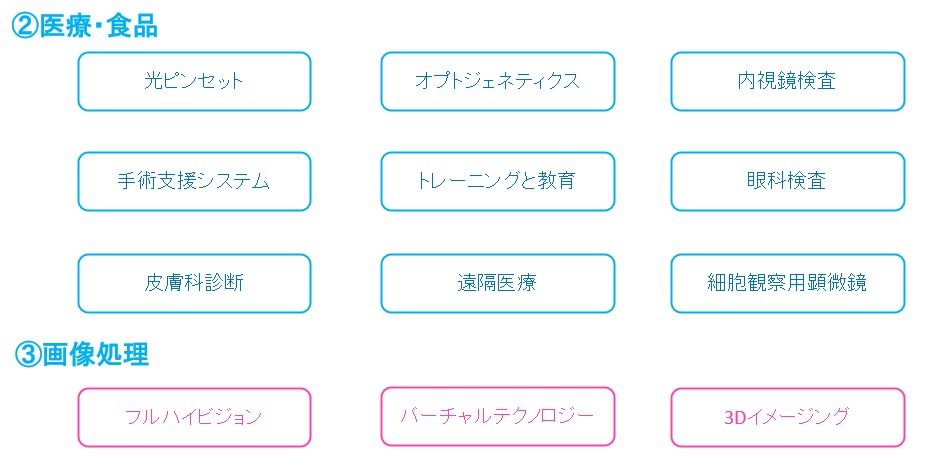
Task: Click the 光ピンセット button
Action: pyautogui.click(x=194, y=81)
